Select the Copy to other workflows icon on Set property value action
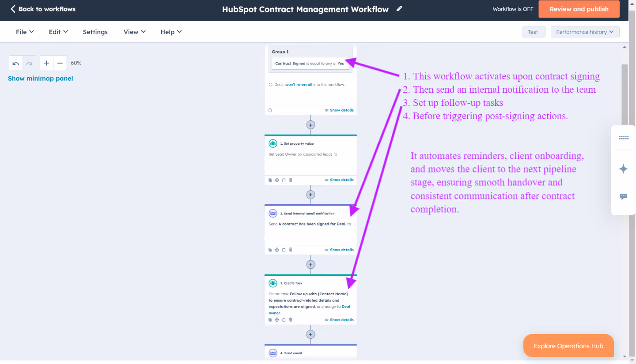The width and height of the screenshot is (636, 364). (270, 180)
